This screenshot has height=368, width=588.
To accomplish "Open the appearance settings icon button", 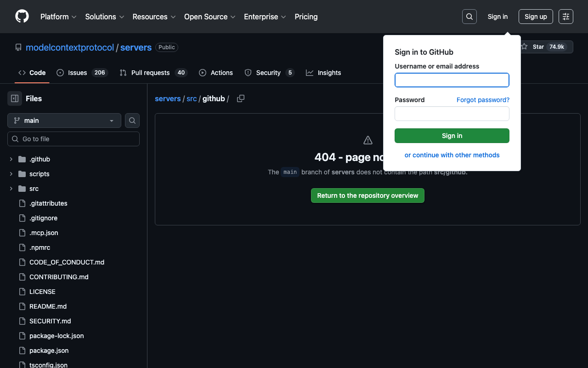I will [565, 17].
